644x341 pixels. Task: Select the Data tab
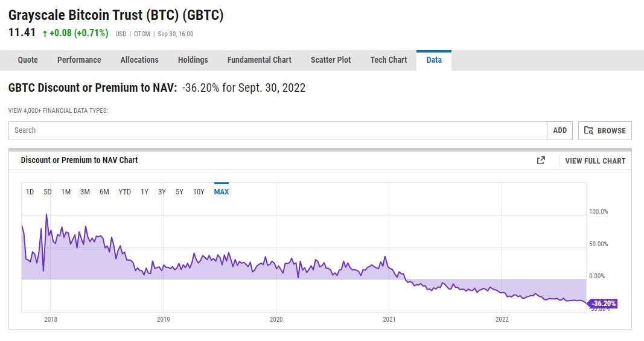point(434,60)
